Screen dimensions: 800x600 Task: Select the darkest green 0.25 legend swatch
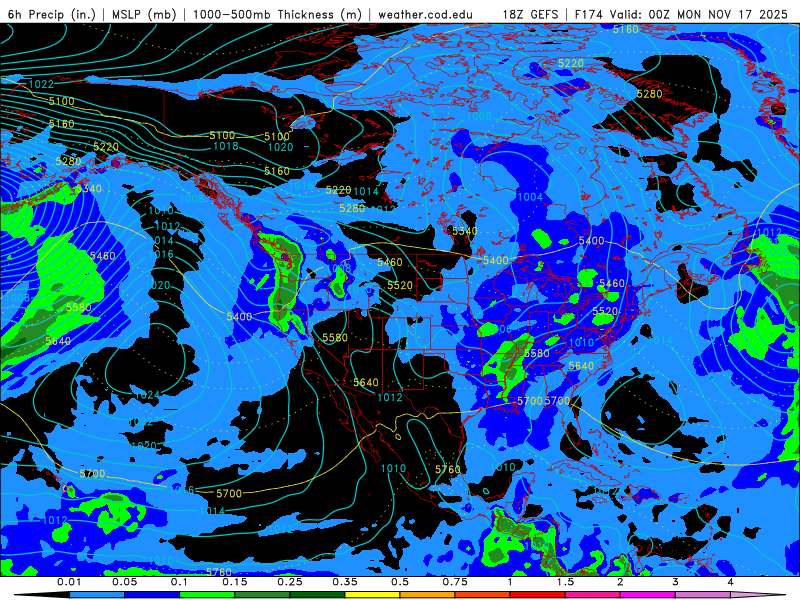tap(317, 595)
